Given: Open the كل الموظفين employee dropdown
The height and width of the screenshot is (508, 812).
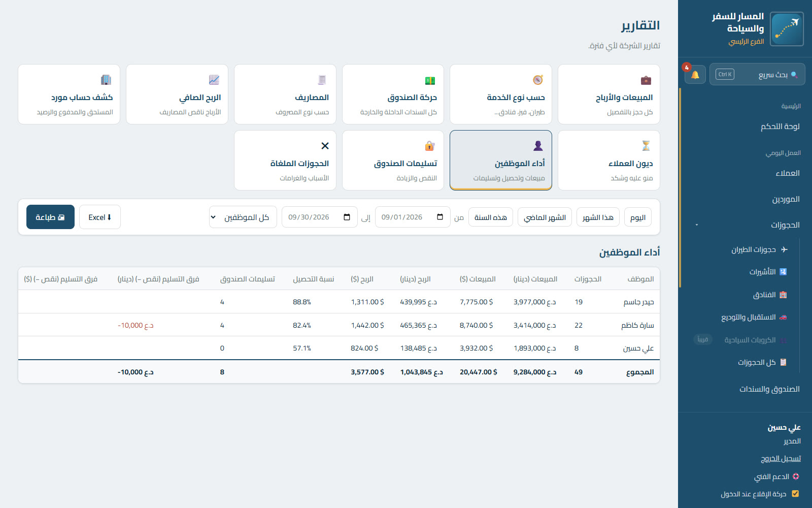Looking at the screenshot, I should pyautogui.click(x=243, y=217).
